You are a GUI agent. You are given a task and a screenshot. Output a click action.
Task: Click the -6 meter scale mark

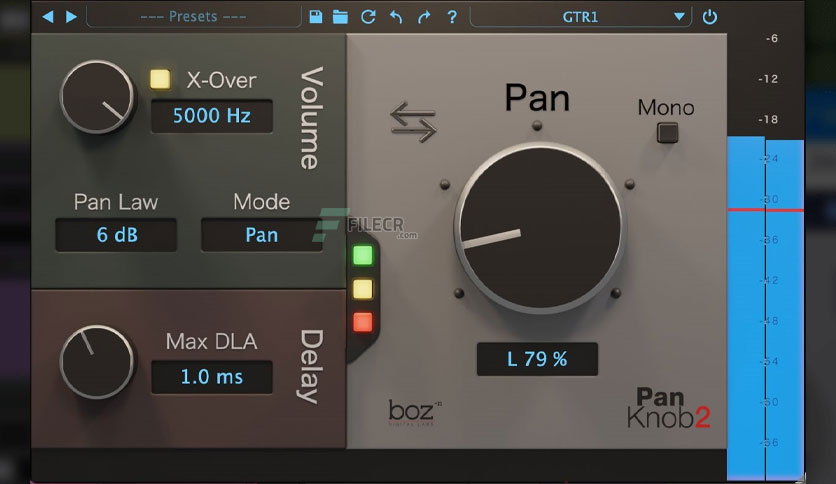coord(771,38)
